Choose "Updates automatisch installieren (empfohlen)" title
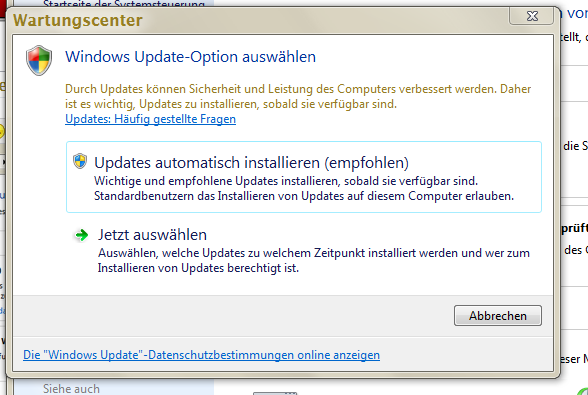Screen dimensions: 588x395 tap(251, 163)
